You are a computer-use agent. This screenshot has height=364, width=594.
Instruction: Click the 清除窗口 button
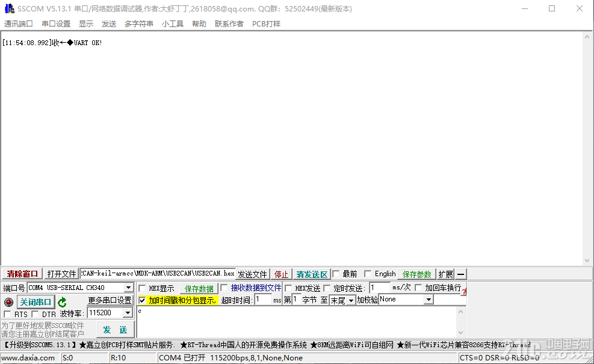point(22,274)
